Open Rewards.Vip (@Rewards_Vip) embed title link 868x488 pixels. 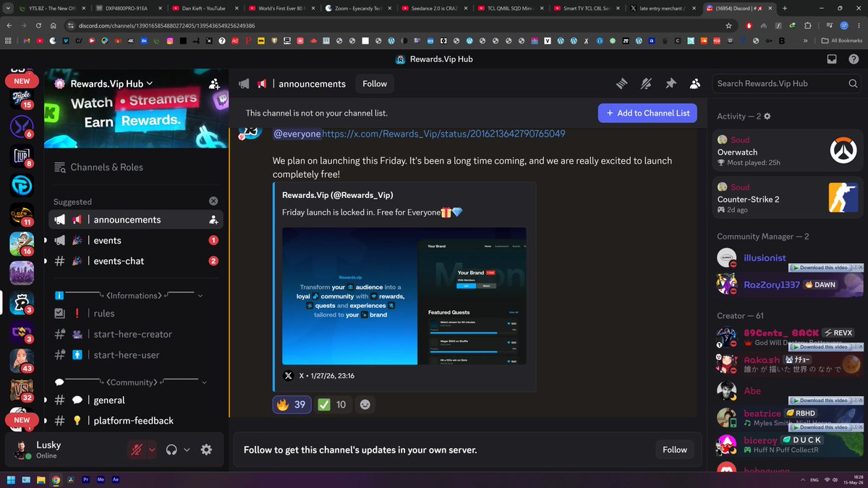tap(337, 195)
